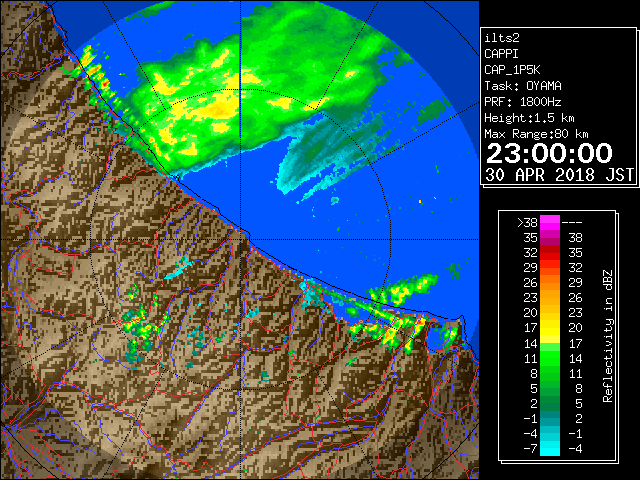Click the 'Reflectivity in dBZ' axis label
640x480 pixels.
[x=608, y=336]
